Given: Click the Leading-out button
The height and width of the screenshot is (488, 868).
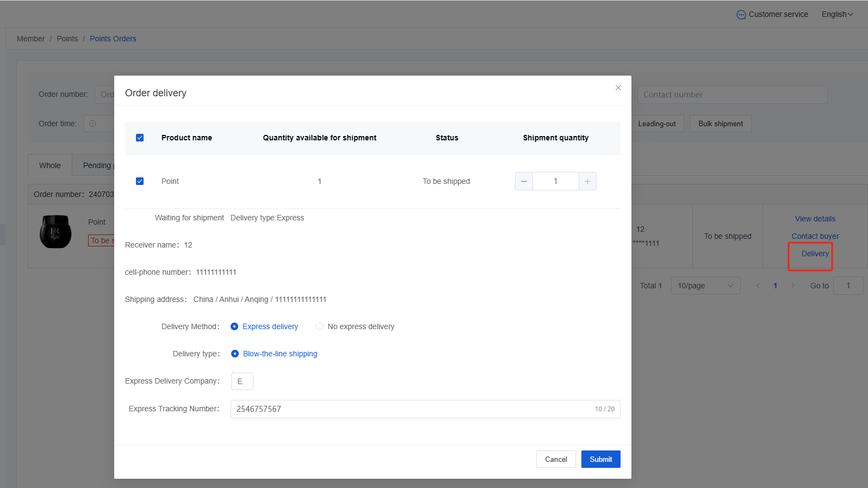Looking at the screenshot, I should click(657, 123).
